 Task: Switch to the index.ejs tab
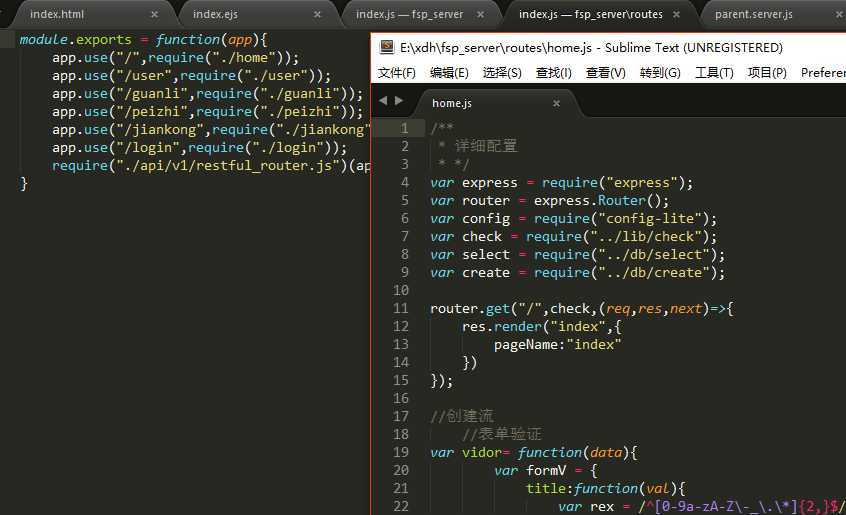click(x=215, y=15)
